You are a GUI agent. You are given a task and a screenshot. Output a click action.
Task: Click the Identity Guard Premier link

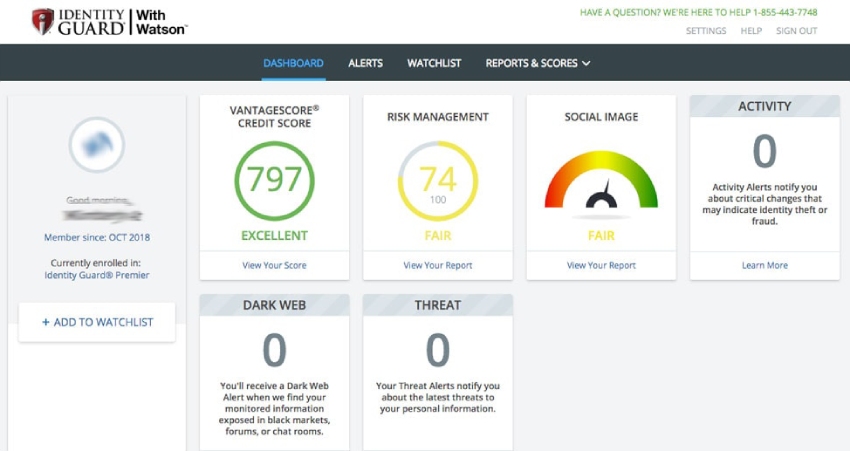(97, 275)
